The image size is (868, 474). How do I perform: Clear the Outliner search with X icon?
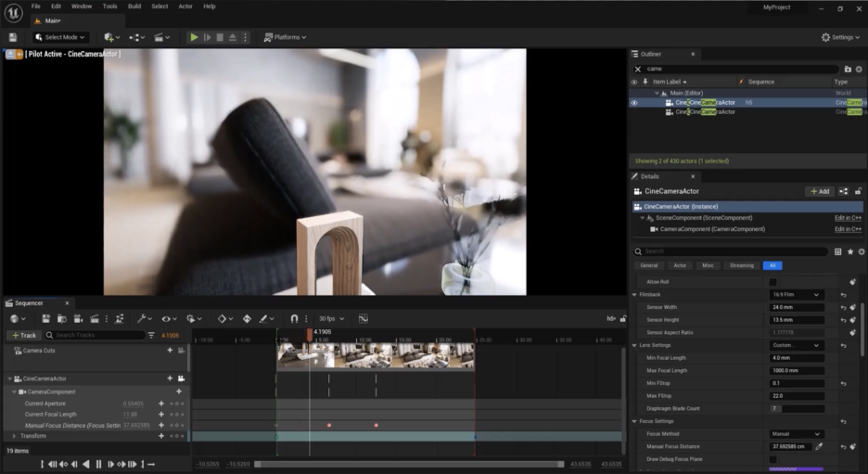click(x=637, y=69)
